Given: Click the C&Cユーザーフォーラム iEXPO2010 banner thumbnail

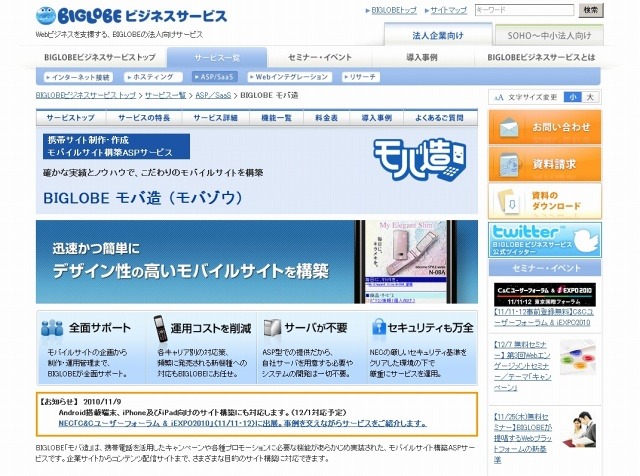Looking at the screenshot, I should 544,294.
